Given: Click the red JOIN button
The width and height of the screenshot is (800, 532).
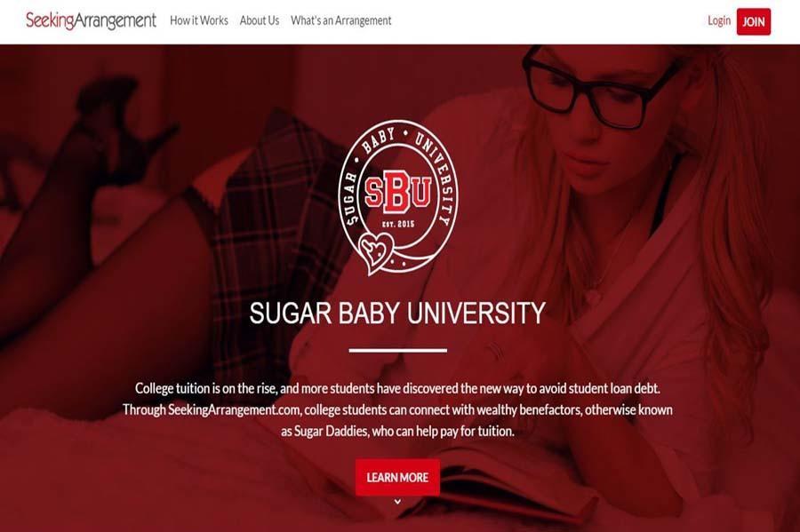Looking at the screenshot, I should click(754, 22).
